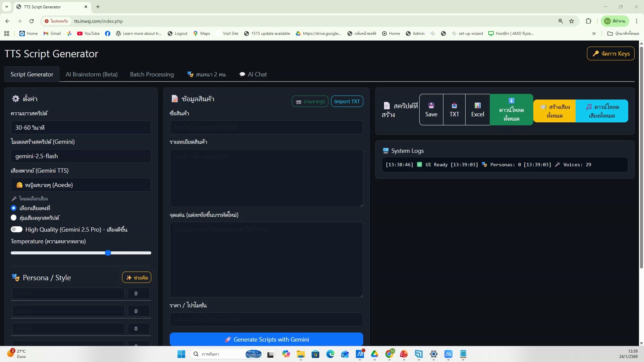Click the cyan download-all-audio button
This screenshot has width=644, height=362.
click(x=602, y=111)
